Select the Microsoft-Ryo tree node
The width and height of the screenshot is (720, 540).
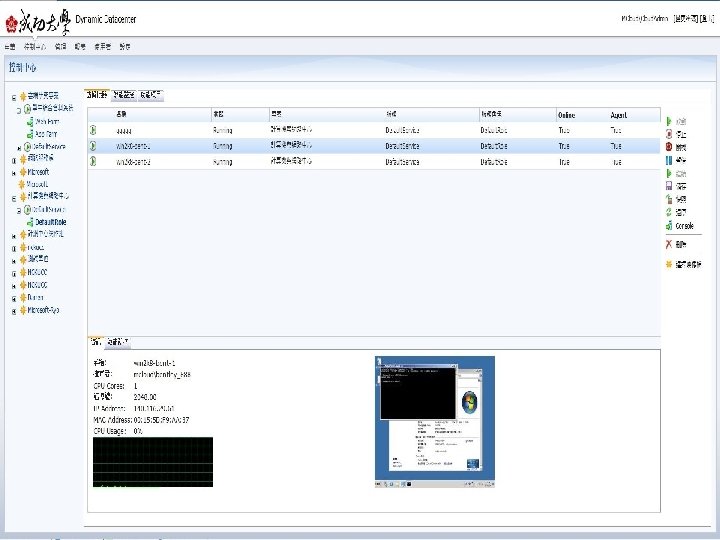pos(43,310)
